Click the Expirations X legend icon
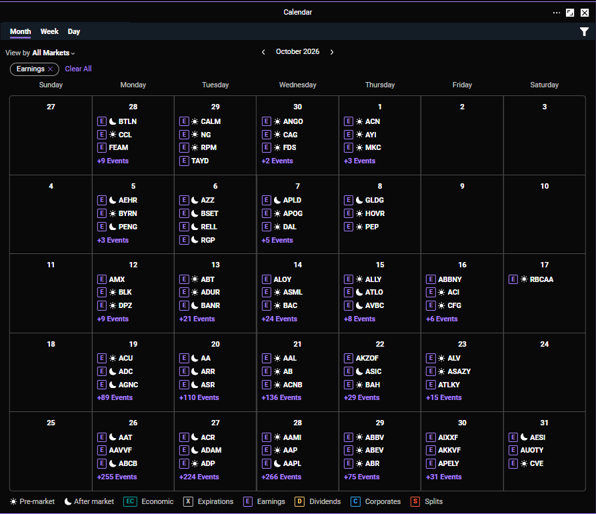This screenshot has height=514, width=596. click(188, 501)
